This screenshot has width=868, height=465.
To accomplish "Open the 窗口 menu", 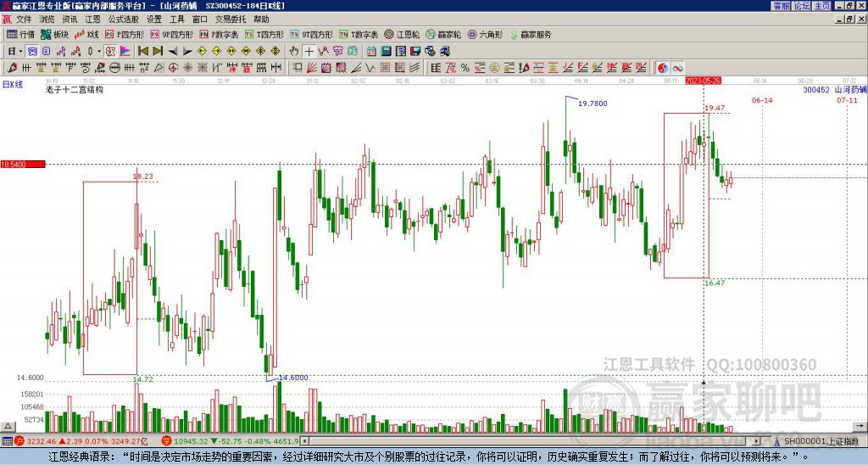I will [x=200, y=20].
